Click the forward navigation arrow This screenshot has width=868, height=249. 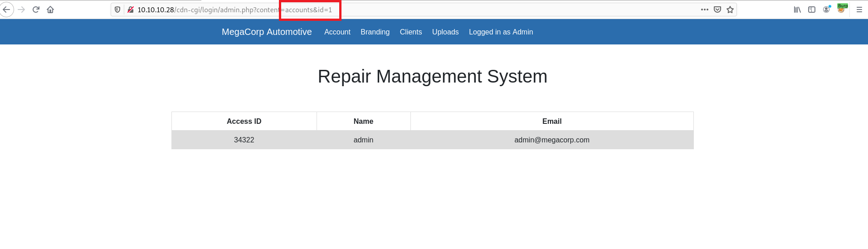pos(21,10)
